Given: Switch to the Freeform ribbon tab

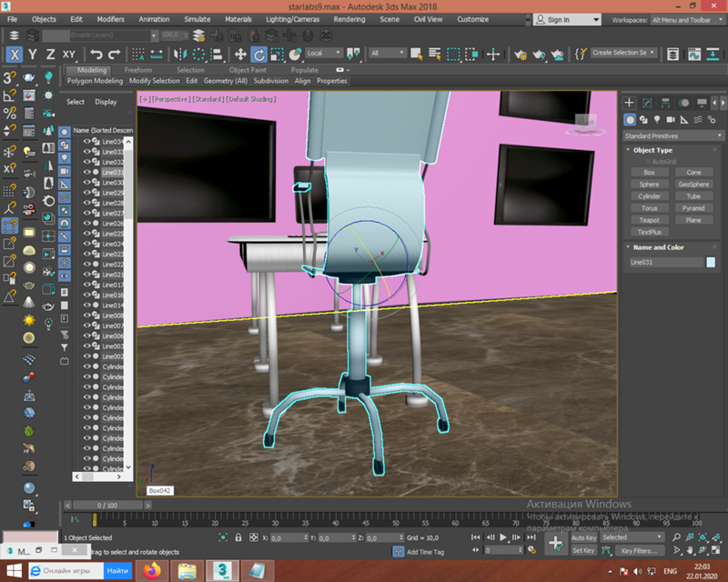Looking at the screenshot, I should (138, 70).
